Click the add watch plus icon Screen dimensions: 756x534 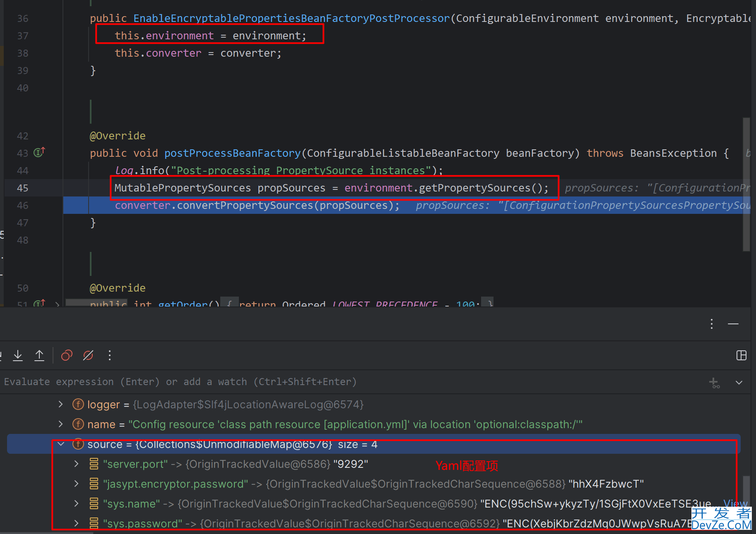pyautogui.click(x=714, y=383)
